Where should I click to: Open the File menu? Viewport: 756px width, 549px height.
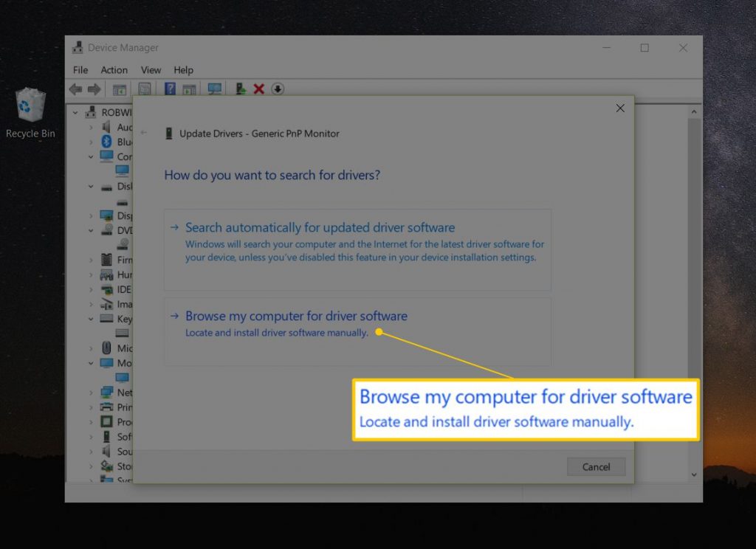click(x=80, y=70)
